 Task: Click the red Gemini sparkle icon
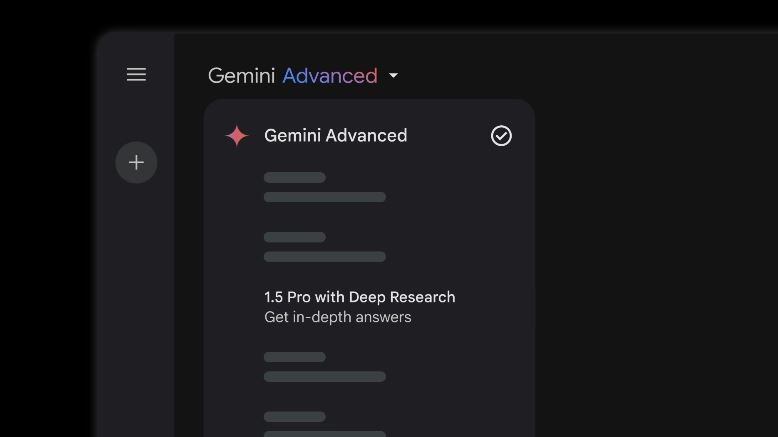click(x=236, y=136)
